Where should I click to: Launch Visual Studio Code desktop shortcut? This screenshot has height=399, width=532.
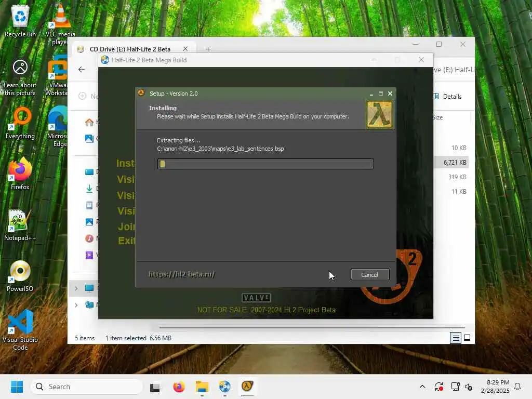20,330
